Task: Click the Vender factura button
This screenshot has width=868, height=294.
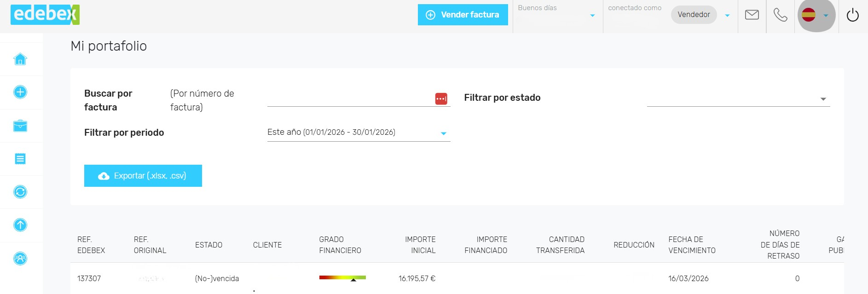Action: [463, 15]
